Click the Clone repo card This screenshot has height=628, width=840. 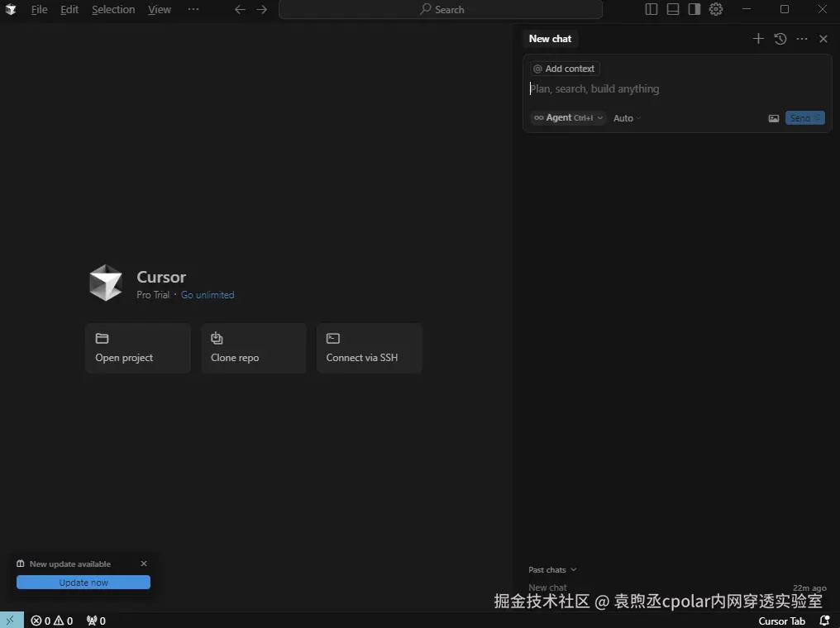(x=253, y=348)
